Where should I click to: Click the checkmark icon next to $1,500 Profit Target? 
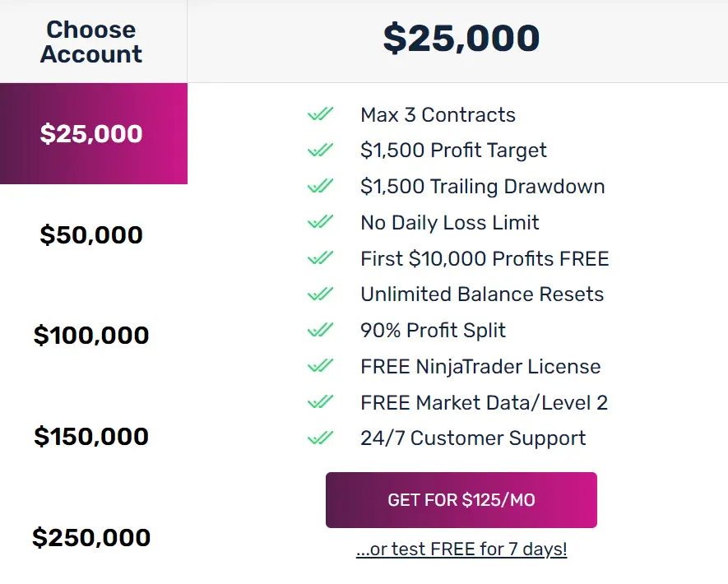[320, 150]
